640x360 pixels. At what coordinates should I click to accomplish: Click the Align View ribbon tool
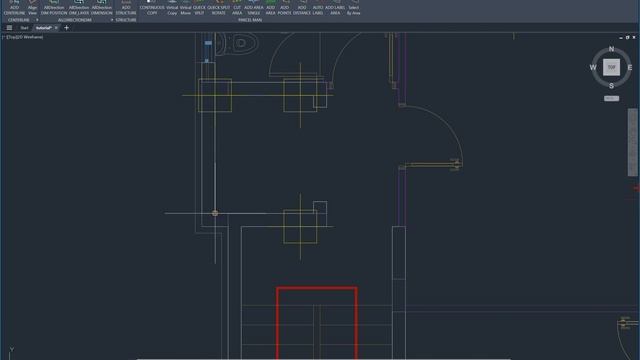click(x=32, y=8)
